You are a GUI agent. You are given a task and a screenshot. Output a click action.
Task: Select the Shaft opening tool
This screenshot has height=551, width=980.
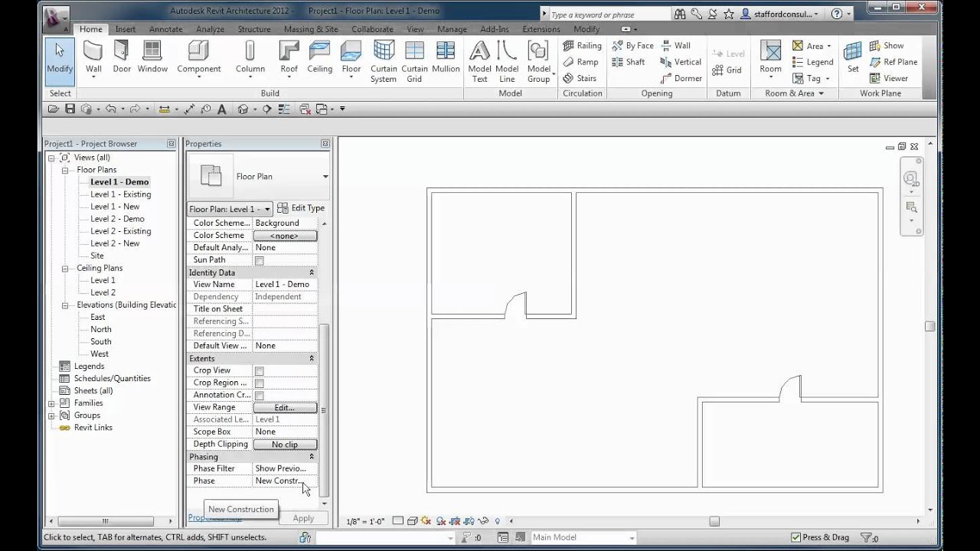tap(629, 62)
